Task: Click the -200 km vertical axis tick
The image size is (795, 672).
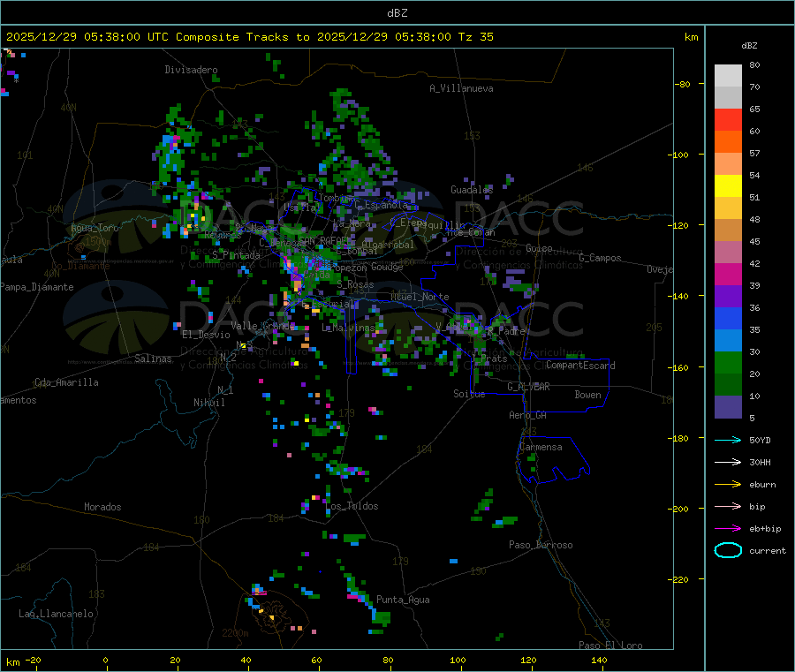Action: pyautogui.click(x=680, y=509)
